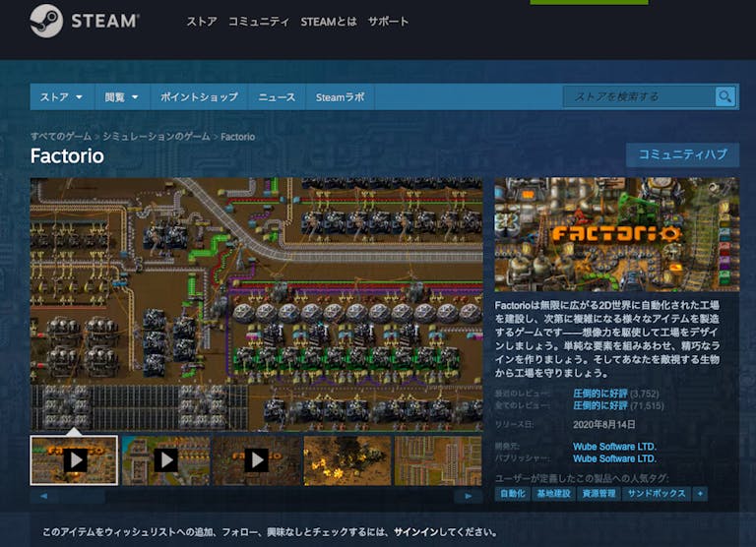This screenshot has width=756, height=547.
Task: Click コミュニティ in the top header
Action: (x=259, y=22)
